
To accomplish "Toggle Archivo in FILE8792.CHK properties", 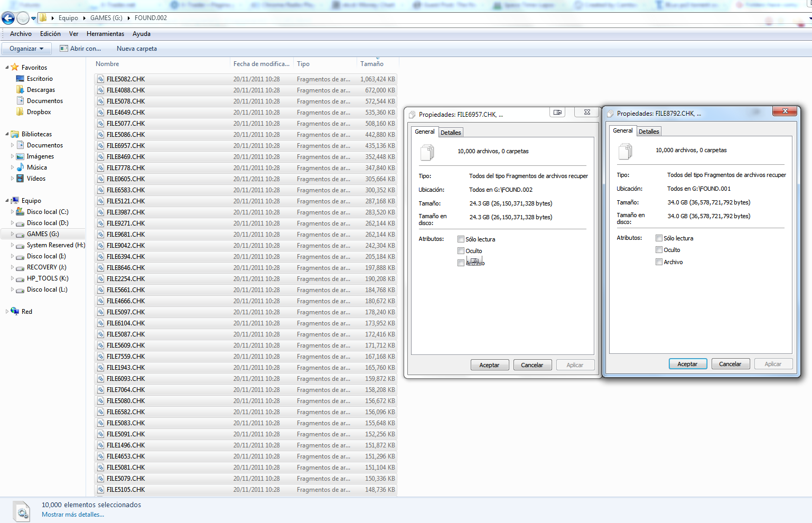I will [659, 261].
